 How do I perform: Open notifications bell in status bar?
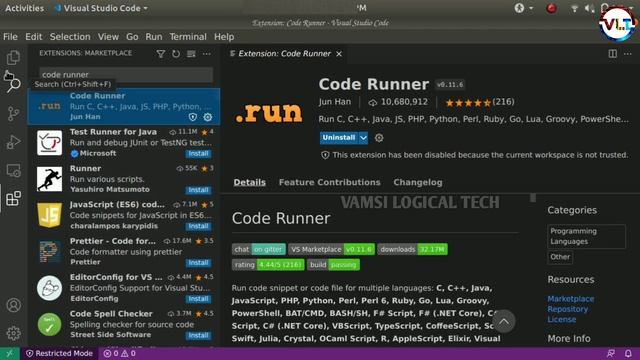628,353
